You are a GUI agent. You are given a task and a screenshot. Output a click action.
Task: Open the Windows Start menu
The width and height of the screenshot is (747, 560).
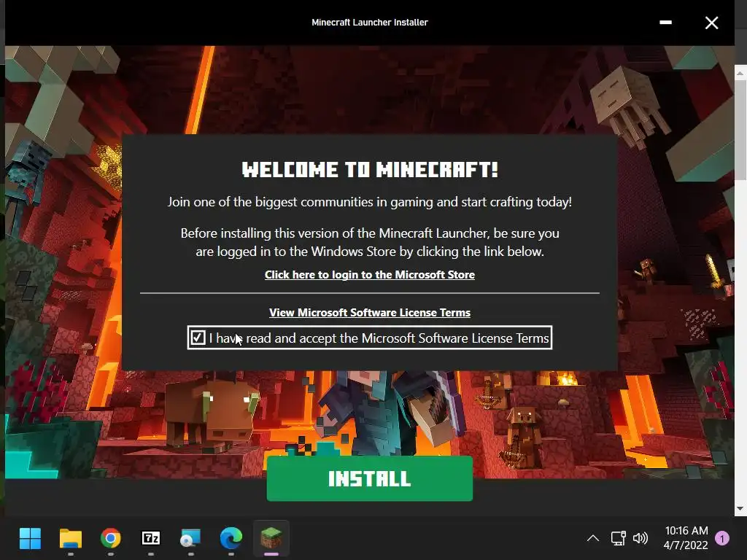[x=30, y=538]
